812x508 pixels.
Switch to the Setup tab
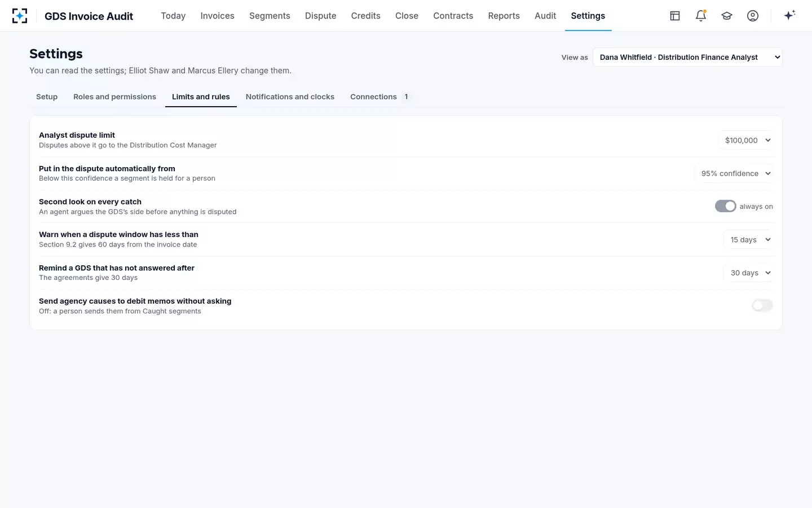pyautogui.click(x=47, y=97)
